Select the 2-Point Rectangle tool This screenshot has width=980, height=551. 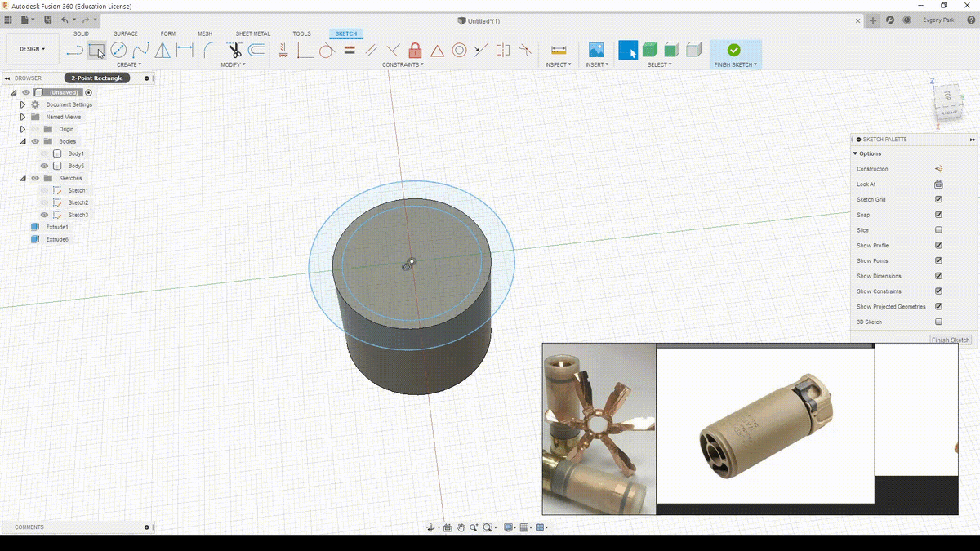[x=96, y=51]
